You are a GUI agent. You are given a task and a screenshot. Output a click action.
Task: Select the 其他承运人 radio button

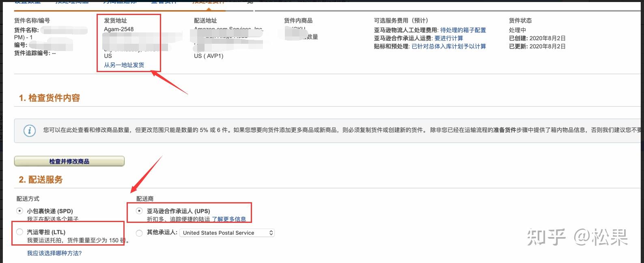pos(140,233)
